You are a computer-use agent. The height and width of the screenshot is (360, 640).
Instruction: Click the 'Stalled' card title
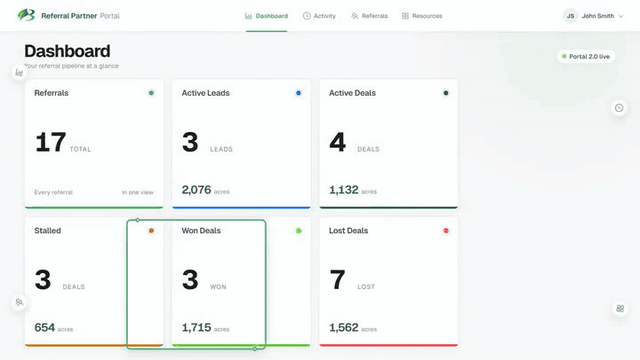[48, 231]
